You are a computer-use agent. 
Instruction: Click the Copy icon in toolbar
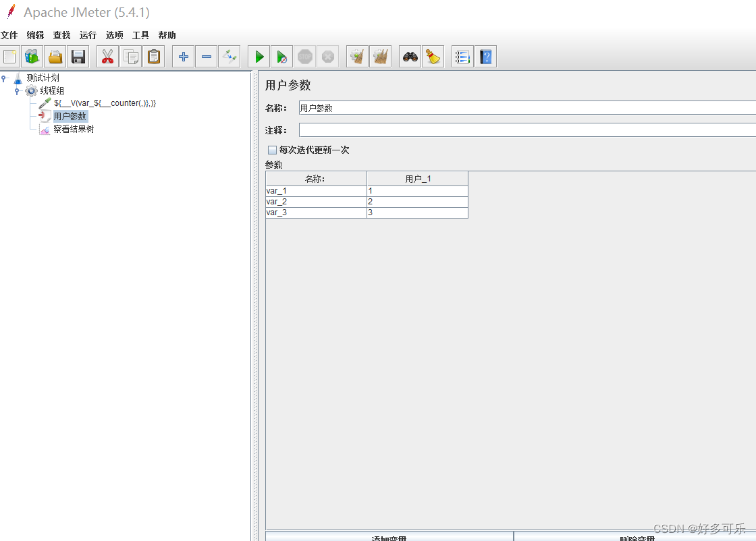pyautogui.click(x=131, y=57)
